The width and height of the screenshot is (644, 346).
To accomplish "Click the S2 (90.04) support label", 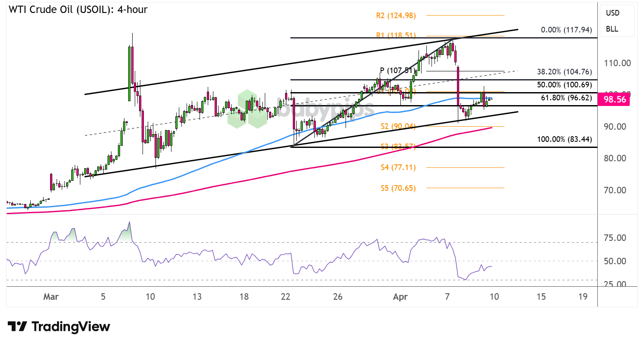I will tap(398, 126).
